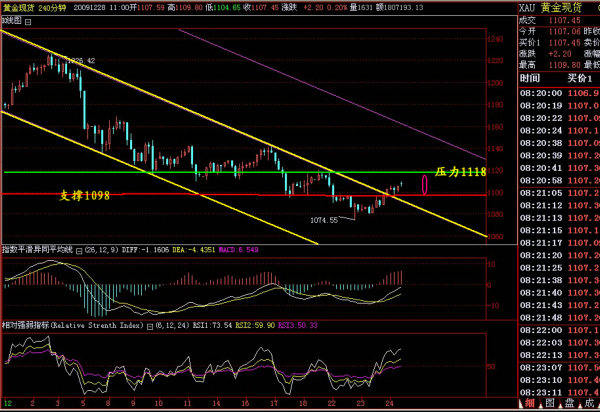
Task: Click the (26,12,9) MACD parameter text
Action: 101,250
